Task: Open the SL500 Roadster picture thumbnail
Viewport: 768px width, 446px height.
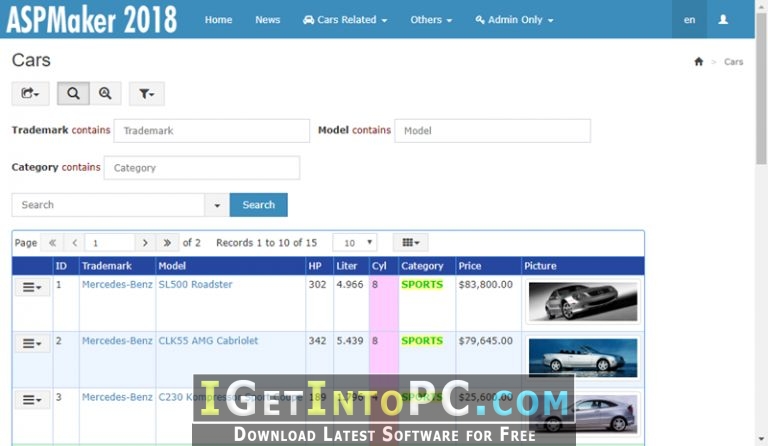Action: point(583,302)
